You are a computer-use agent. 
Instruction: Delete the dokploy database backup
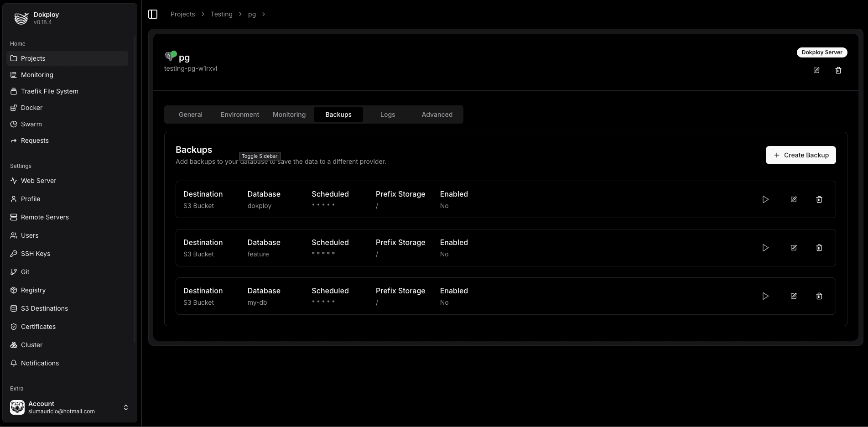pyautogui.click(x=819, y=199)
